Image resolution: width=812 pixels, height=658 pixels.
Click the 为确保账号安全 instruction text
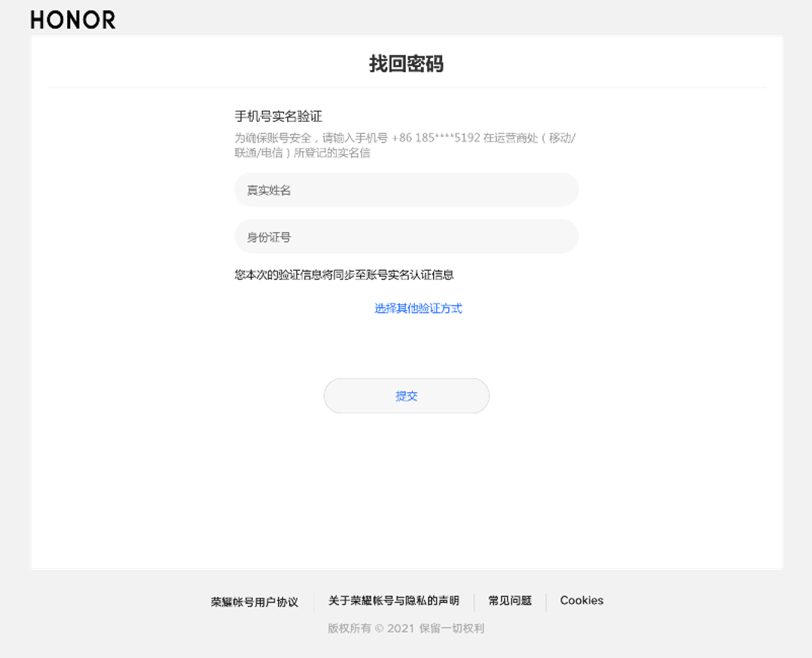coord(272,138)
